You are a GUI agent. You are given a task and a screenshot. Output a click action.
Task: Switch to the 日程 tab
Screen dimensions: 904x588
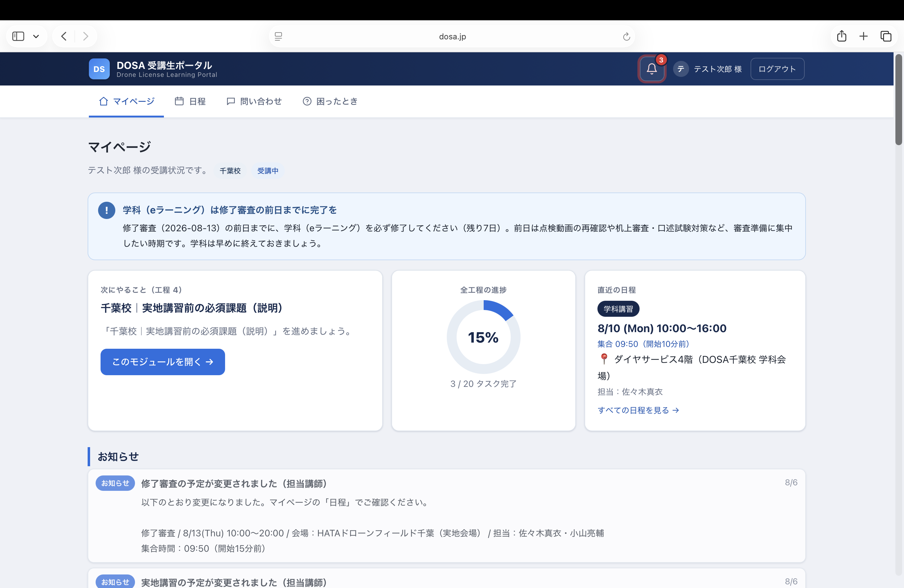[x=190, y=101]
